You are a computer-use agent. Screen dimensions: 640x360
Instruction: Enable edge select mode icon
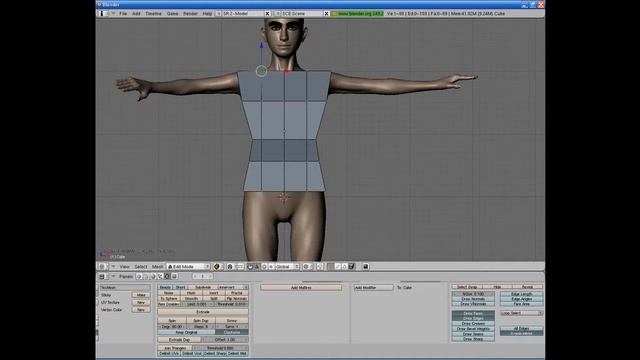[338, 267]
